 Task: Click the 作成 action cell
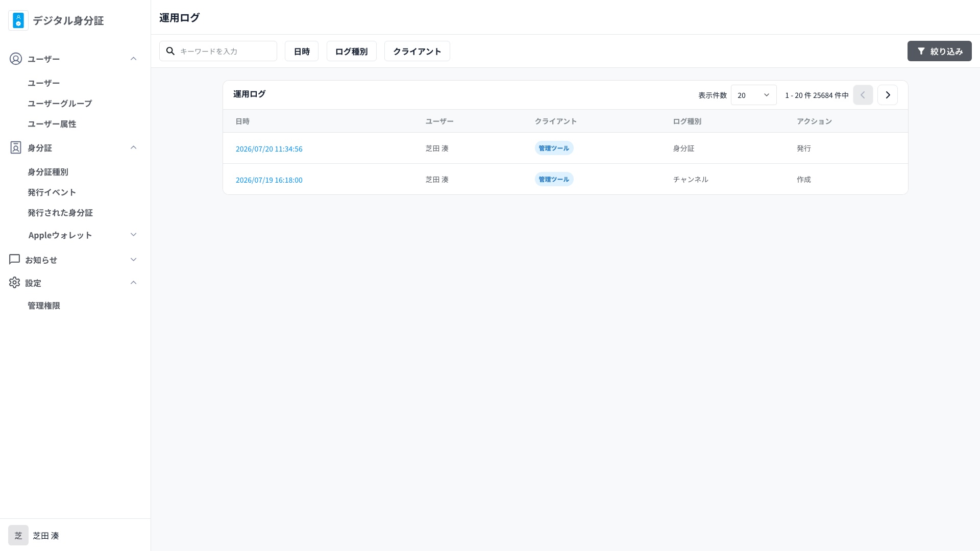[804, 180]
